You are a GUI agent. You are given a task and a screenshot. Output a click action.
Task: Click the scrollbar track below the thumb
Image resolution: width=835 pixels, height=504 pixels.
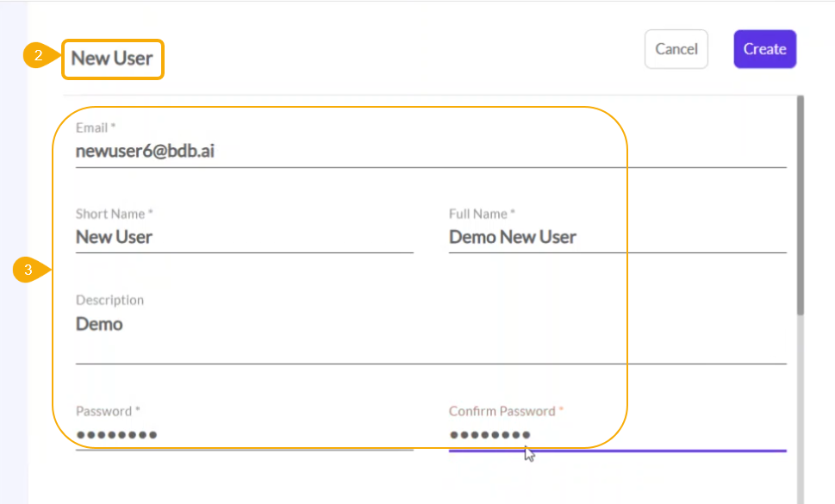pos(801,405)
